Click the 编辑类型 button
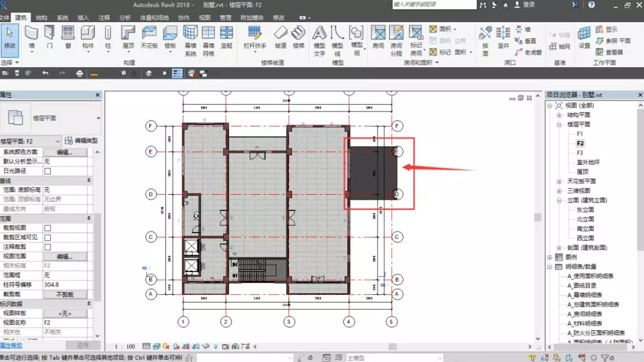Viewport: 644px width, 362px height. tap(82, 141)
